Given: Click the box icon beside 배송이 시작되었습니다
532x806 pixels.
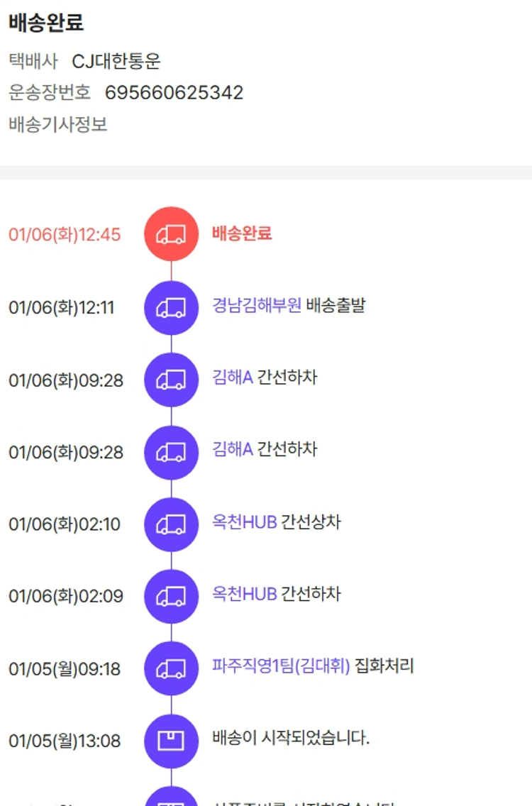Looking at the screenshot, I should pos(171,741).
